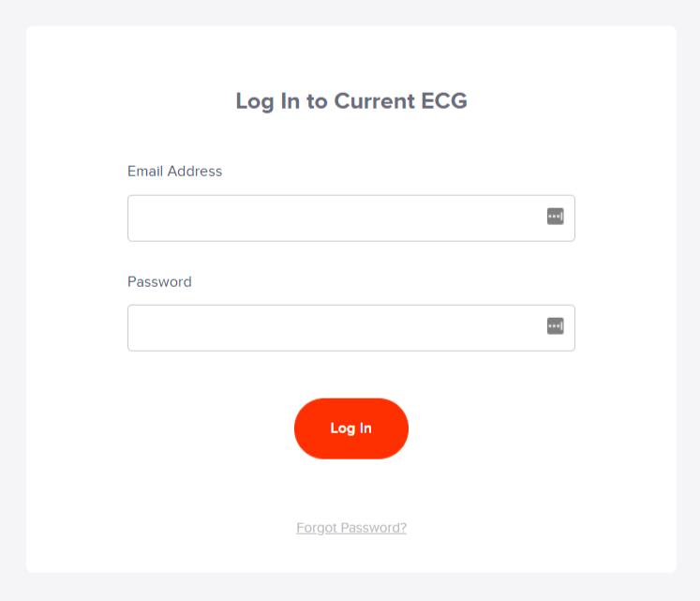Open autofill options from Email Address field icon
This screenshot has height=601, width=700.
click(555, 217)
